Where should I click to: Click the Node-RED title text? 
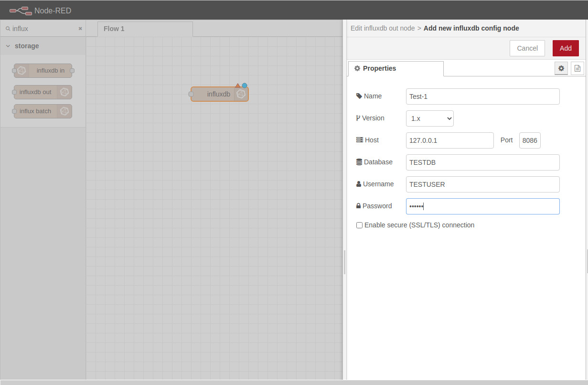(x=53, y=11)
